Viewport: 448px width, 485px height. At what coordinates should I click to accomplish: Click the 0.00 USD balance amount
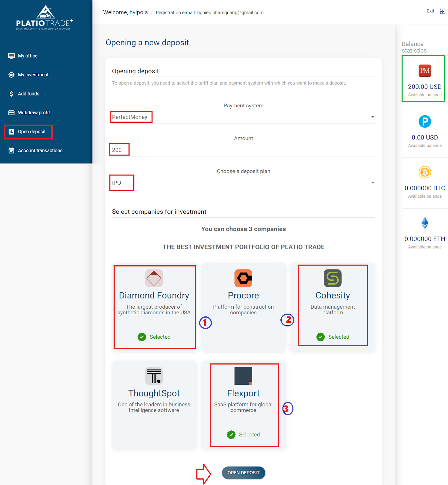[x=425, y=137]
